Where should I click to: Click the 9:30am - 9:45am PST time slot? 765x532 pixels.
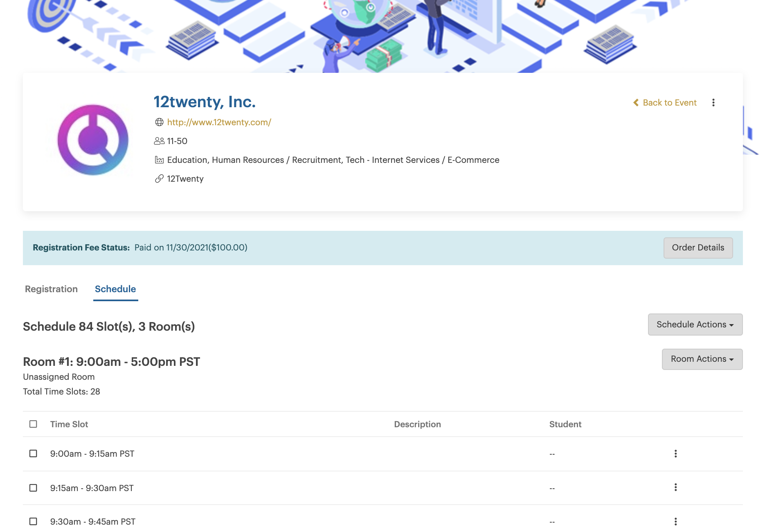[92, 522]
